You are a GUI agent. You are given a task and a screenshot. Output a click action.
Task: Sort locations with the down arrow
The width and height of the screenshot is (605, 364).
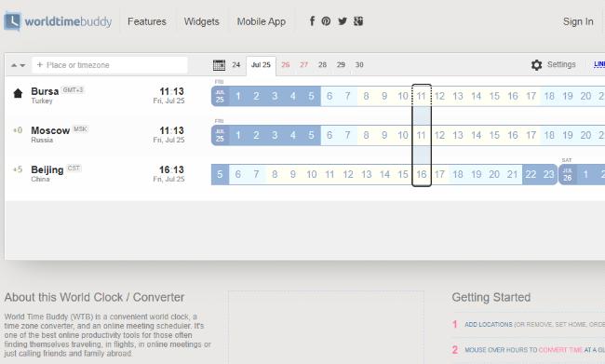click(22, 65)
